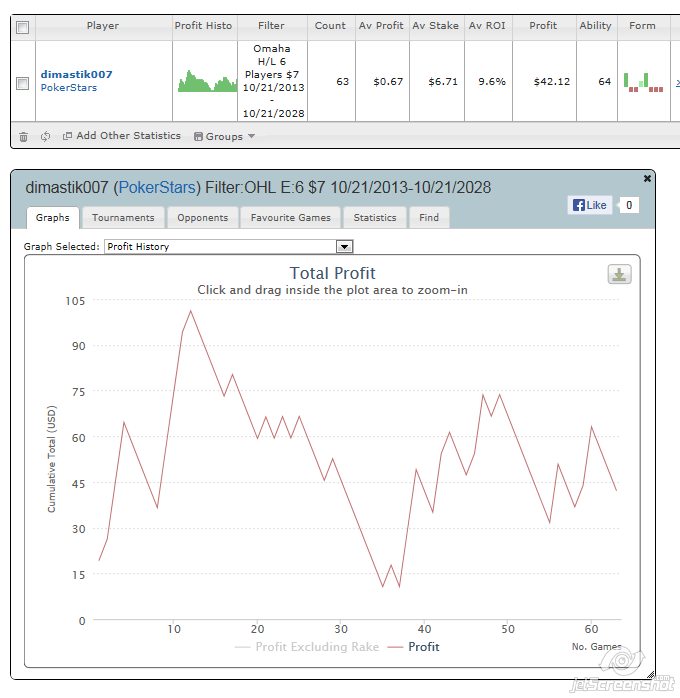Click the Total Profit chart title
The height and width of the screenshot is (698, 680).
pos(332,273)
